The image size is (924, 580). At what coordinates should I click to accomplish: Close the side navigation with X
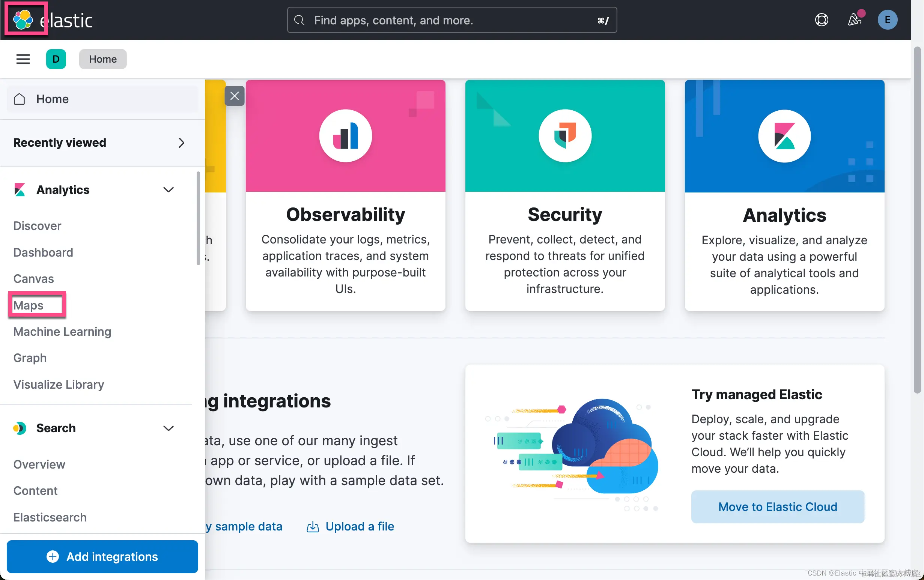pyautogui.click(x=235, y=96)
